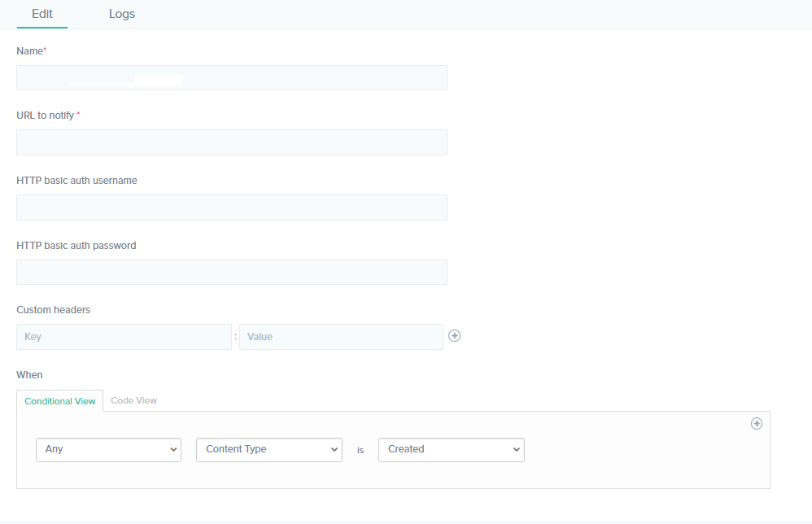This screenshot has width=812, height=524.
Task: Focus the URL to notify field
Action: coord(232,142)
